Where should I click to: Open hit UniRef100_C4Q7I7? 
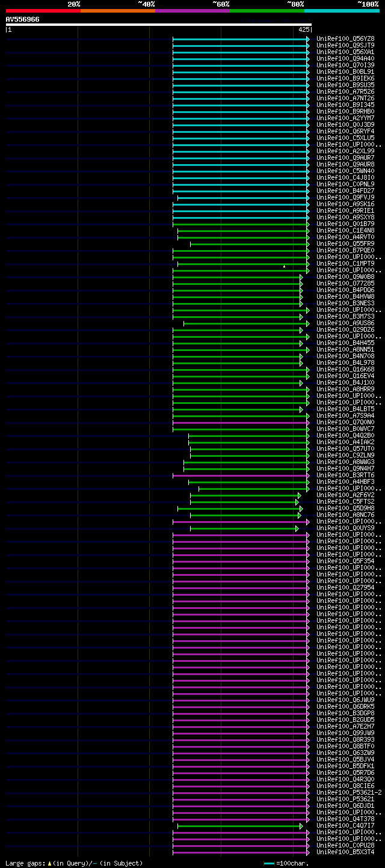345,825
